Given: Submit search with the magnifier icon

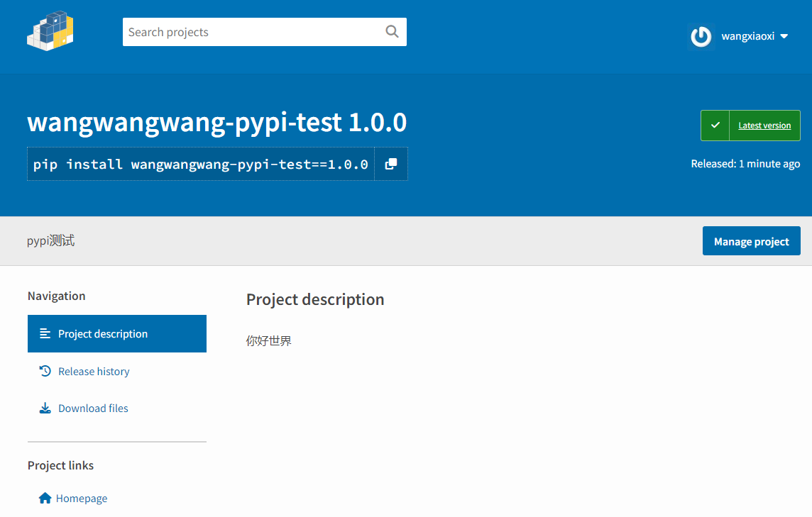Looking at the screenshot, I should click(393, 32).
